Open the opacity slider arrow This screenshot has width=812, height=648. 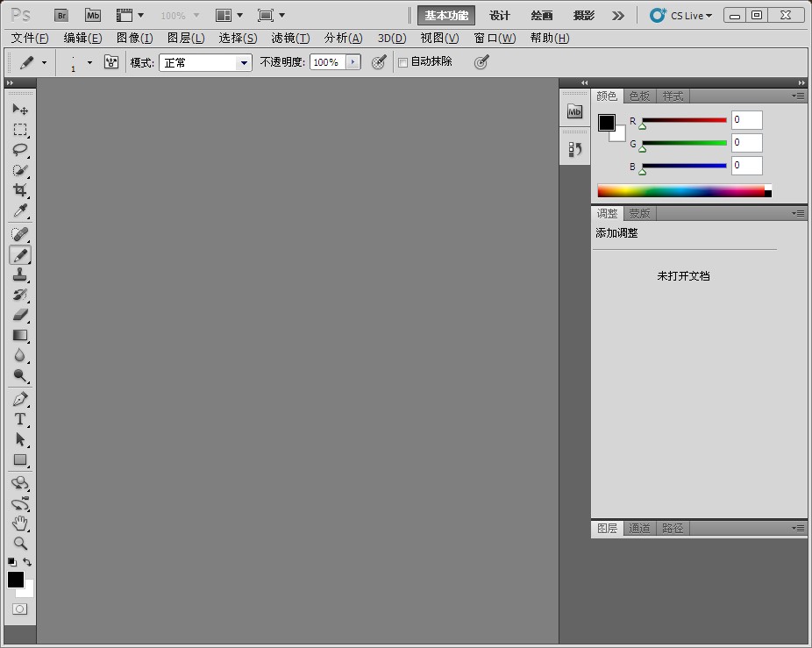point(353,62)
